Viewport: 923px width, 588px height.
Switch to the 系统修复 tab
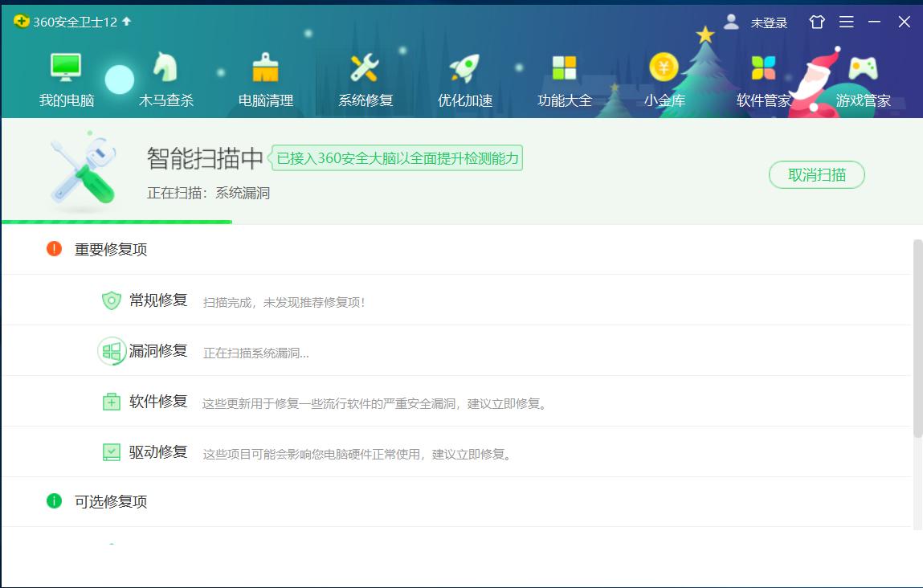[x=365, y=76]
